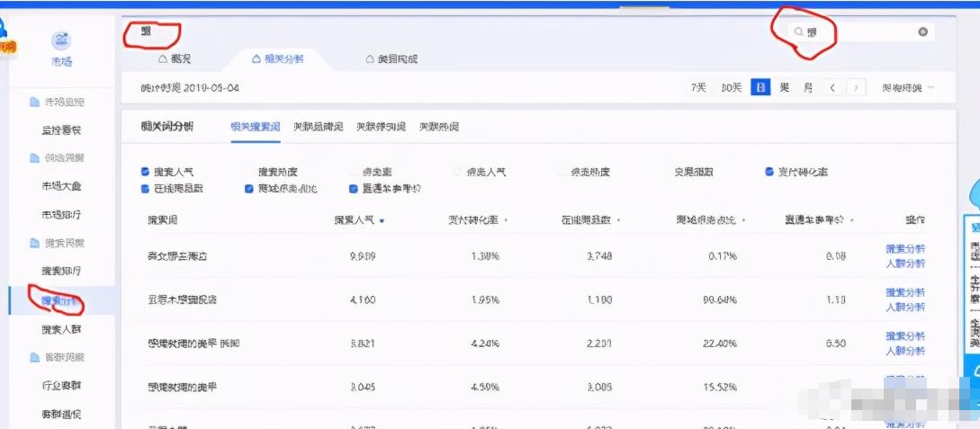Screen dimensions: 980x429
Task: Collapse the 客群洞察 sidebar group
Action: pyautogui.click(x=57, y=357)
